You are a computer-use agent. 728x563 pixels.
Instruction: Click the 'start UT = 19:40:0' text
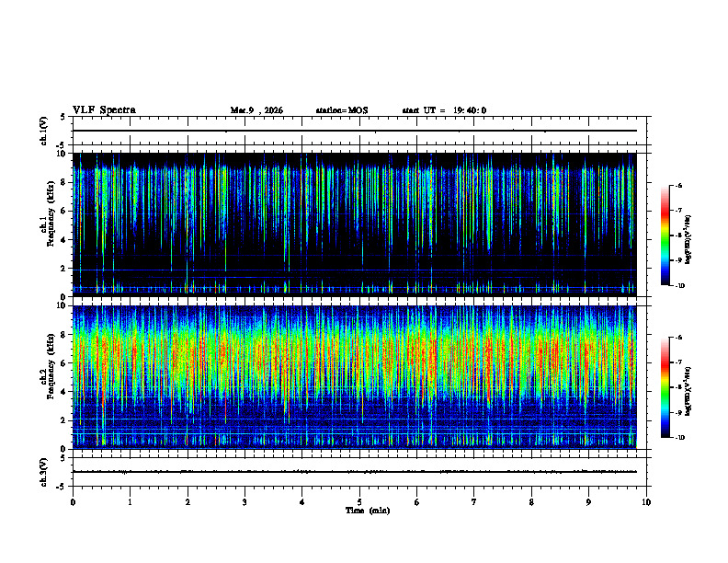(444, 110)
